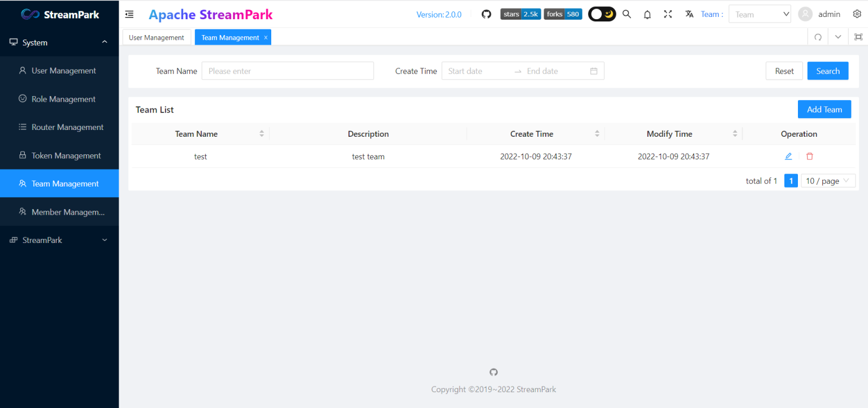Focus the Team Name input field
This screenshot has height=408, width=868.
288,71
